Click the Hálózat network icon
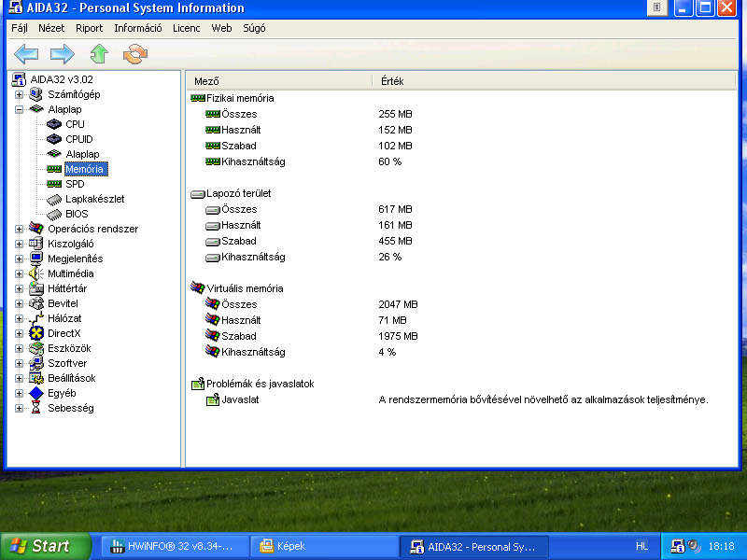The height and width of the screenshot is (560, 747). point(36,318)
